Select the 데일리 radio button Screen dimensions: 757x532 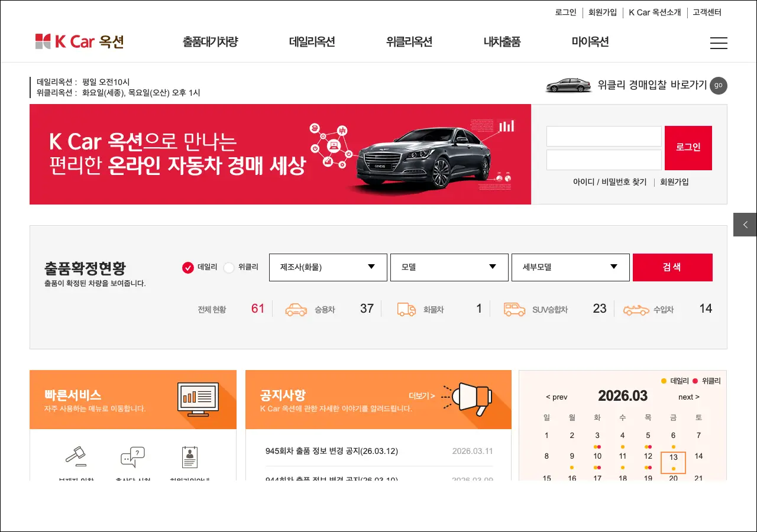pyautogui.click(x=188, y=268)
